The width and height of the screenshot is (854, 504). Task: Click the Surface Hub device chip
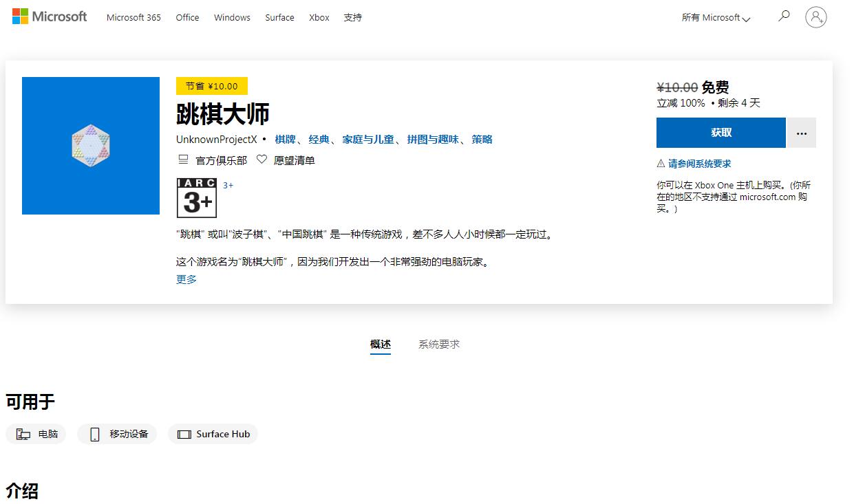pyautogui.click(x=213, y=434)
